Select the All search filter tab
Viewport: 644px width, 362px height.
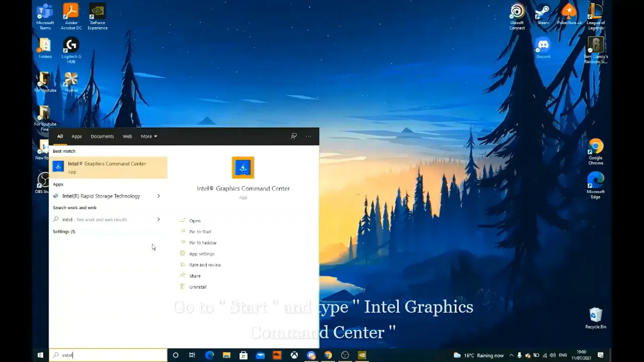point(60,136)
